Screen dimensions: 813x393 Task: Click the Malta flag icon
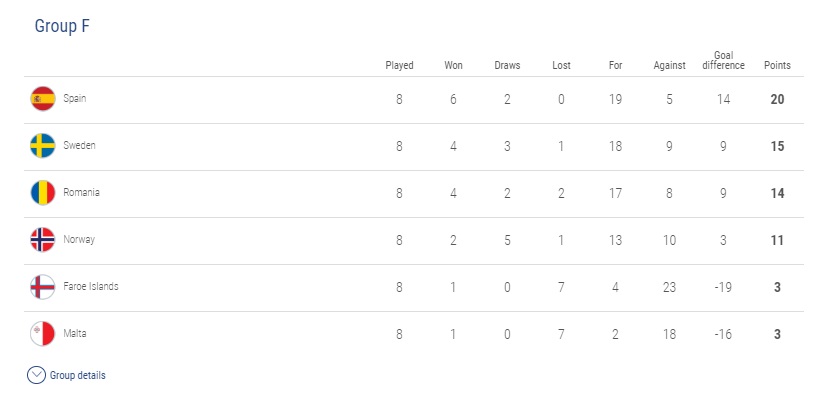tap(43, 334)
